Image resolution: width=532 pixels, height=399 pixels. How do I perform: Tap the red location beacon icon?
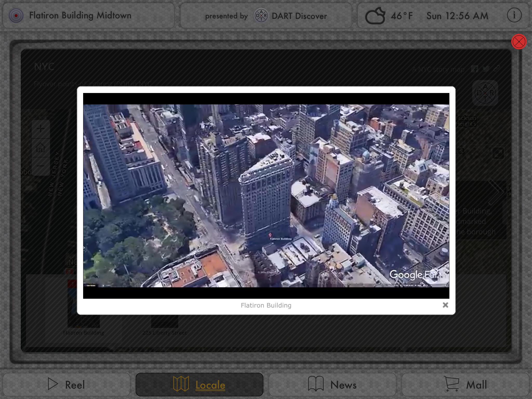tap(16, 16)
